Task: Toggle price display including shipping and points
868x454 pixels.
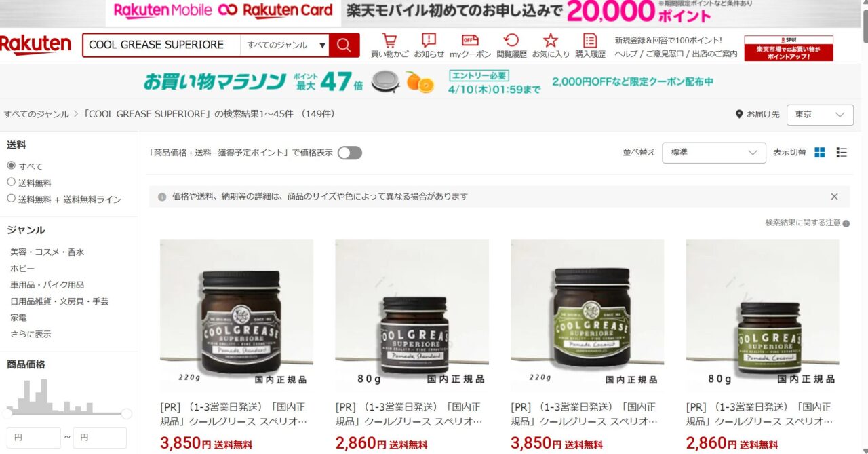Action: [x=350, y=153]
